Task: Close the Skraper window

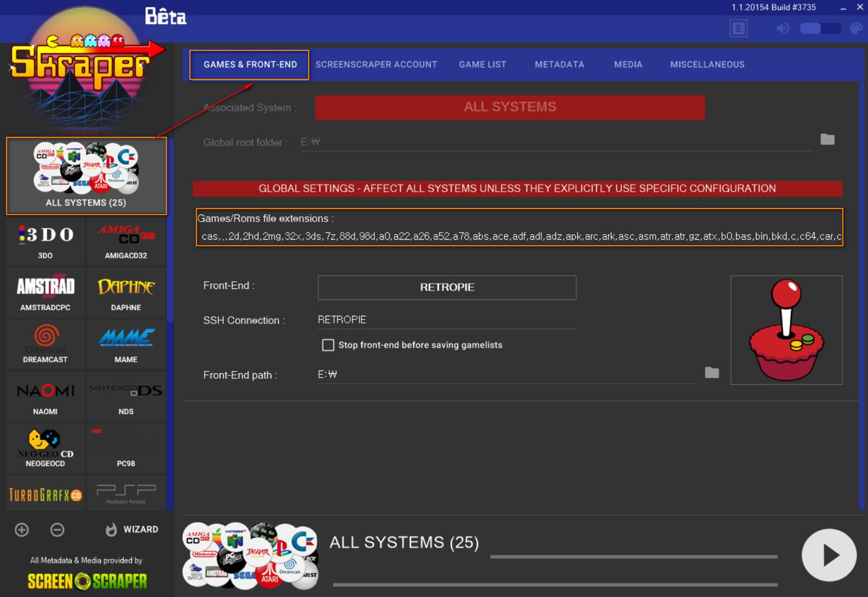Action: 860,8
